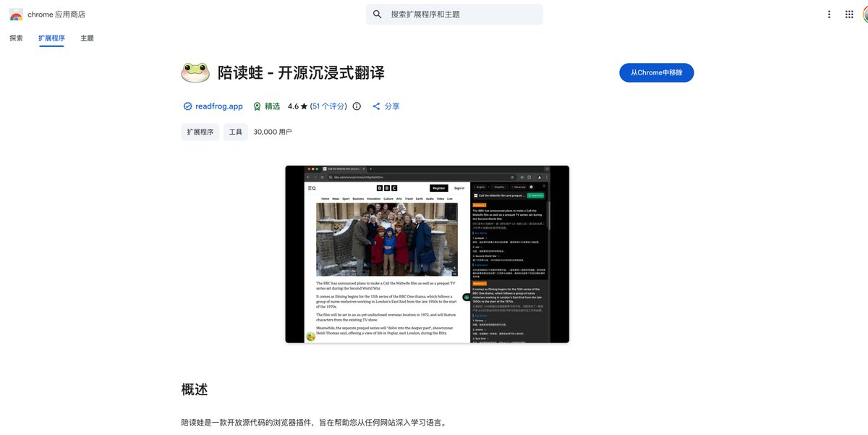Click the 精选 label text
Screen dimensions: 868x435
click(272, 106)
